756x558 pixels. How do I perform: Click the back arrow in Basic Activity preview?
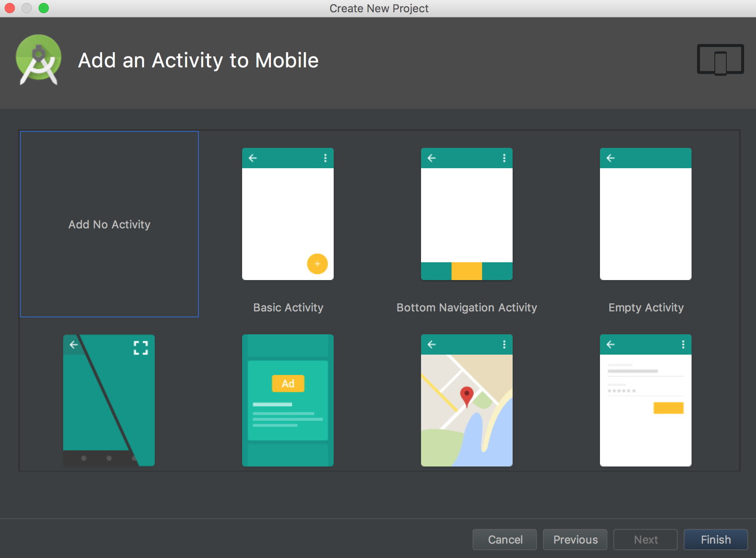[253, 158]
